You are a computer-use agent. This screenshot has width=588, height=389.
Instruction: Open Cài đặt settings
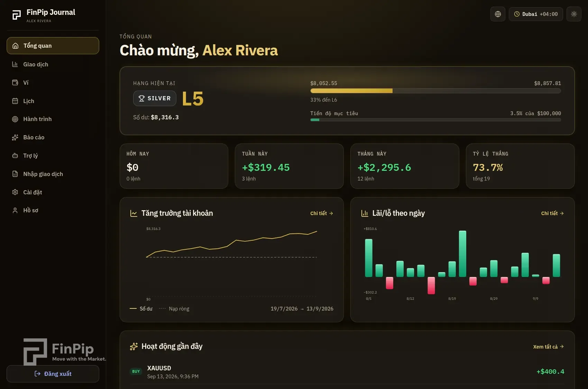point(53,192)
